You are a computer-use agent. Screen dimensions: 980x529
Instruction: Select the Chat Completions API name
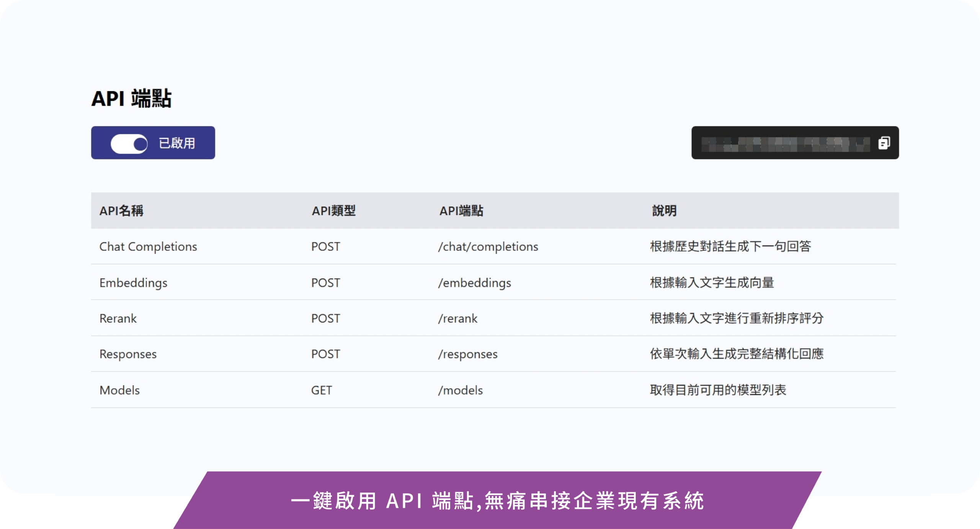[148, 247]
